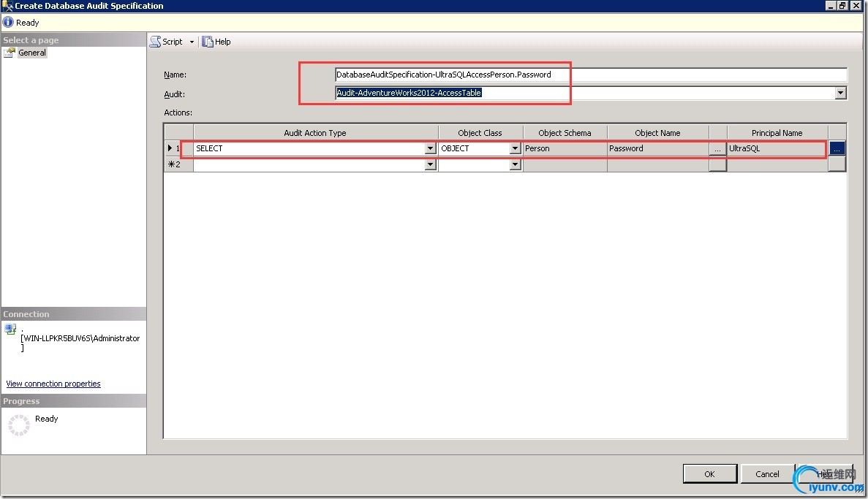Click the OK button
Viewport: 868px width, 499px height.
pyautogui.click(x=709, y=474)
